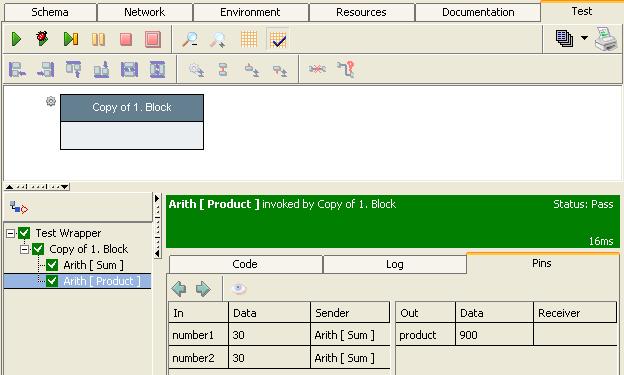The image size is (624, 375).
Task: Go back with the left green arrow
Action: (179, 289)
